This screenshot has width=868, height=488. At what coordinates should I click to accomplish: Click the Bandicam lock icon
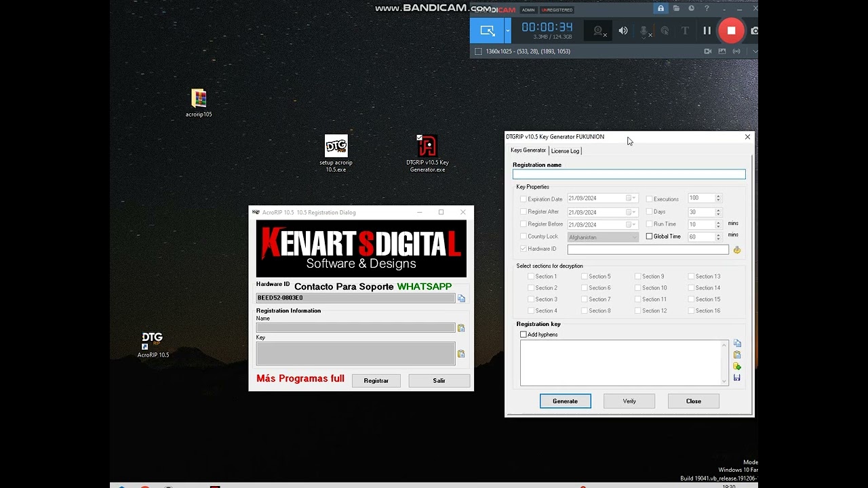pyautogui.click(x=660, y=9)
